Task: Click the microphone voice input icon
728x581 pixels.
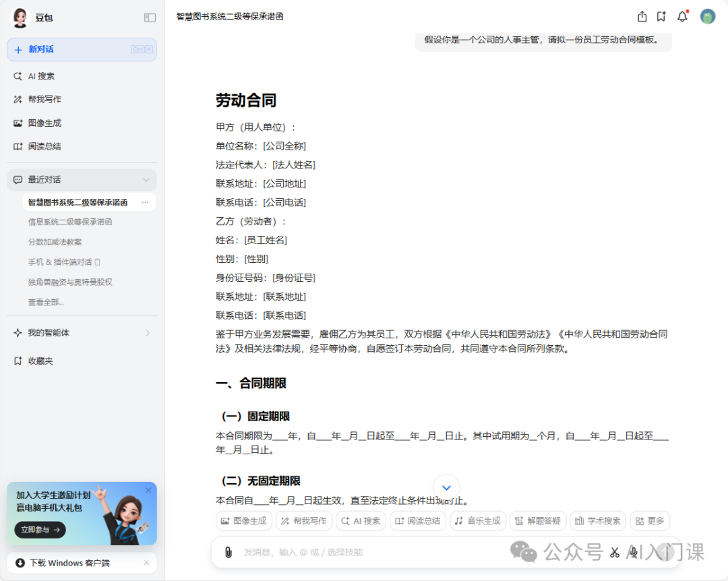Action: point(633,552)
